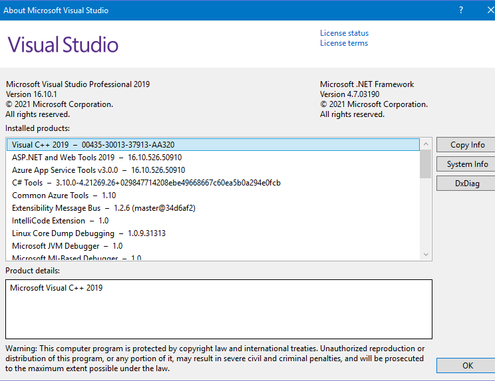The width and height of the screenshot is (495, 381).
Task: Select Common Azure Tools in the list
Action: click(x=213, y=195)
